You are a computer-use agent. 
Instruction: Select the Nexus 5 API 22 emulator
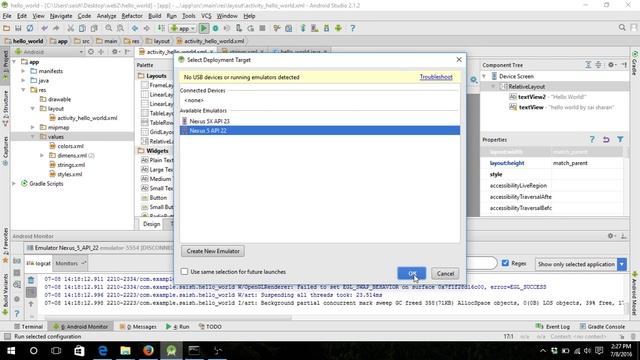click(320, 131)
